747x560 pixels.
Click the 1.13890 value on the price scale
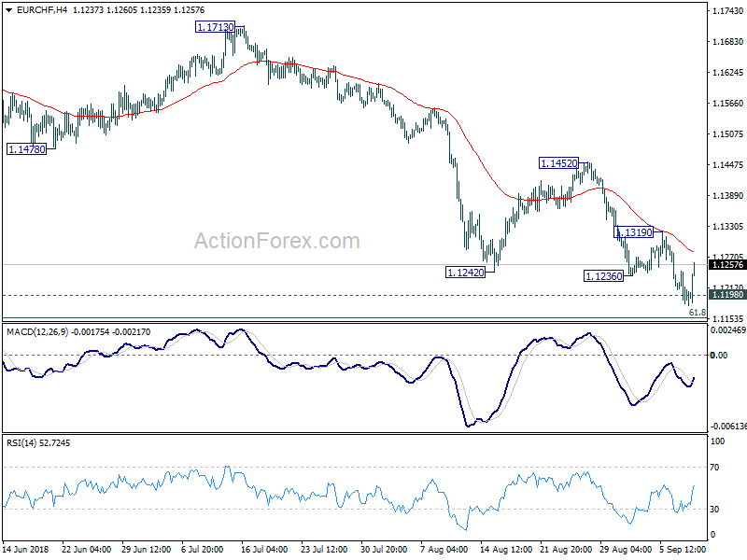coord(727,196)
